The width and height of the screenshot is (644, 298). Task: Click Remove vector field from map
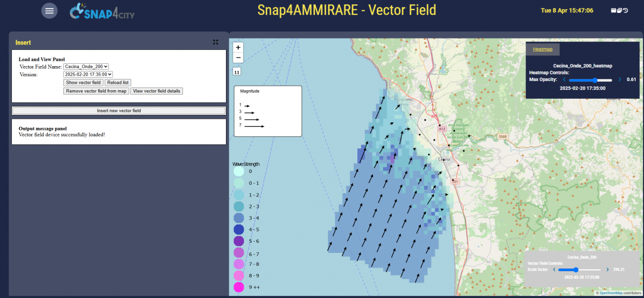96,91
